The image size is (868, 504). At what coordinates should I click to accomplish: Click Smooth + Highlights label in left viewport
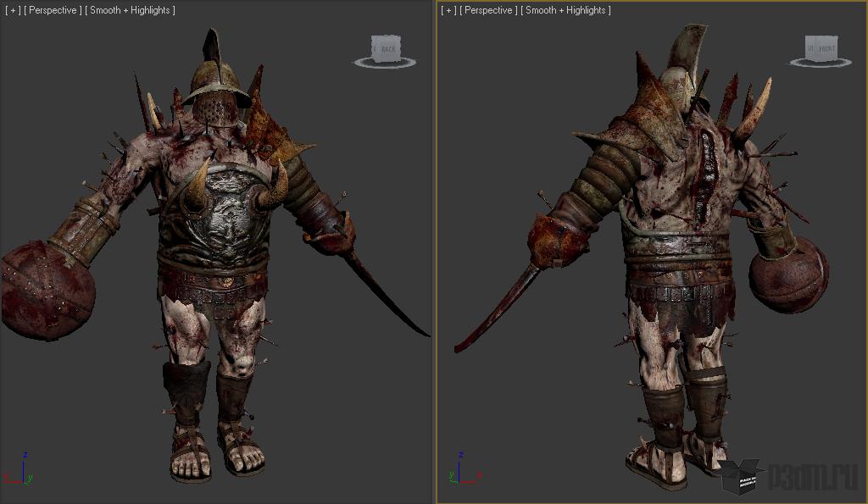tap(131, 10)
